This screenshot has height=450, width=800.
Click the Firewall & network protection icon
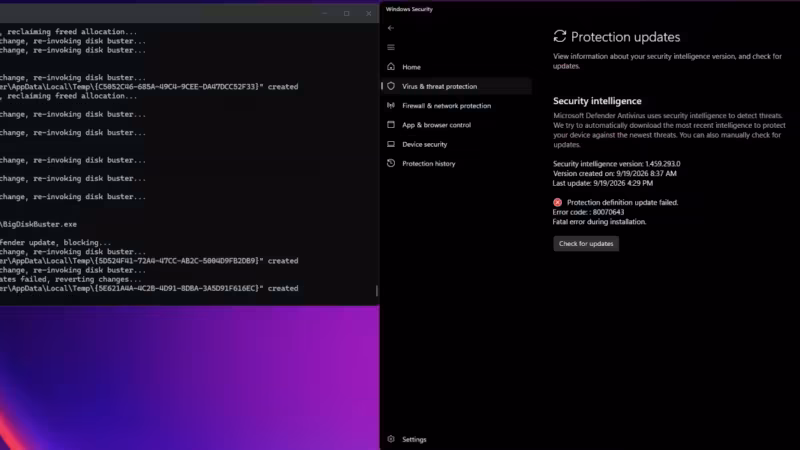(391, 106)
